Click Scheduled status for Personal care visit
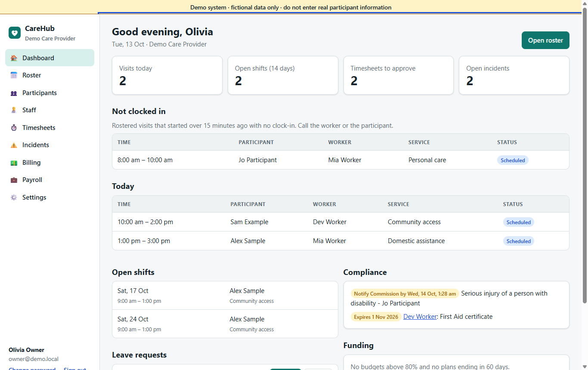Viewport: 588px width, 370px height. pyautogui.click(x=513, y=160)
